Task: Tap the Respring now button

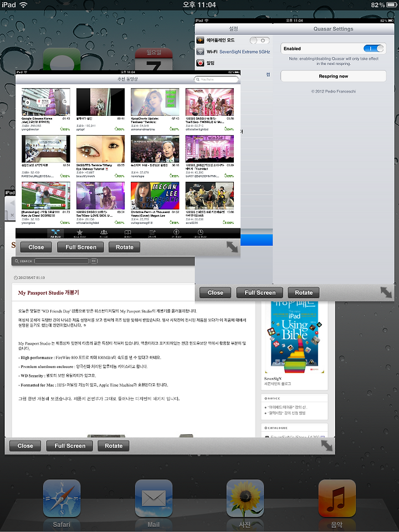Action: [x=333, y=76]
